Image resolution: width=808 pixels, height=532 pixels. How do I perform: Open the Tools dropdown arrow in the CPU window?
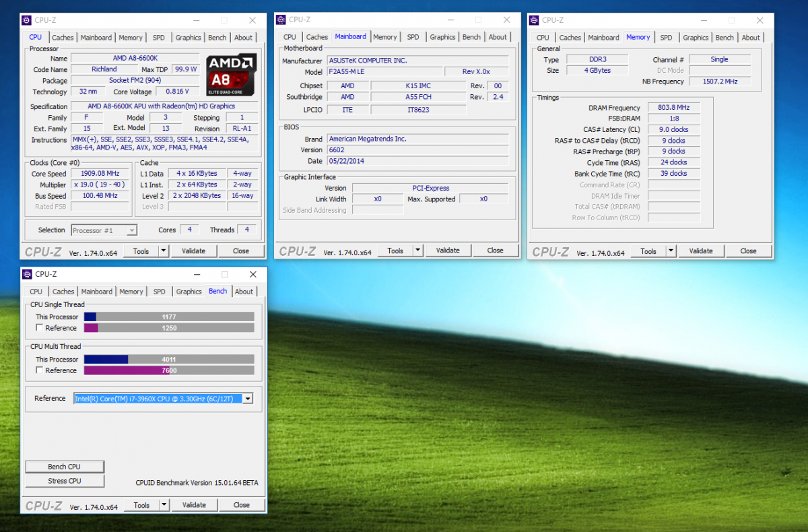[x=163, y=251]
